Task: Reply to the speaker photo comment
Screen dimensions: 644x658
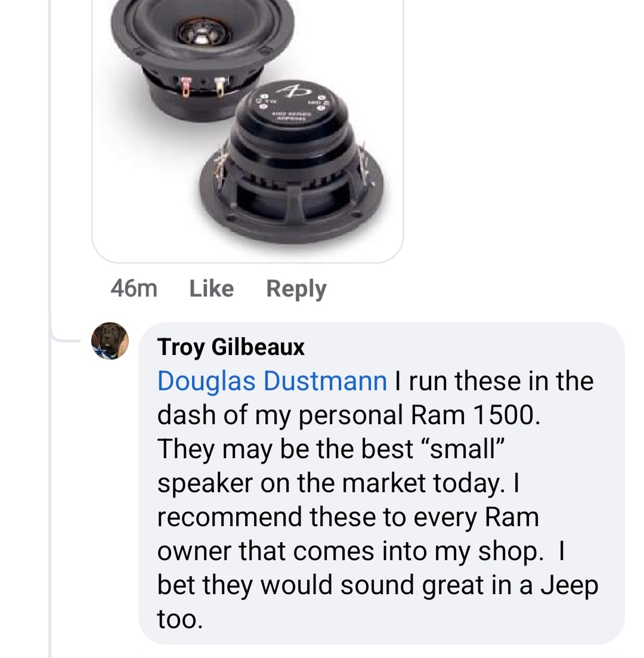Action: pyautogui.click(x=296, y=289)
